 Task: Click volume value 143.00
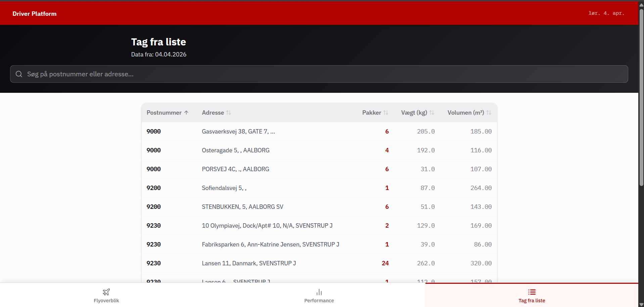click(481, 207)
